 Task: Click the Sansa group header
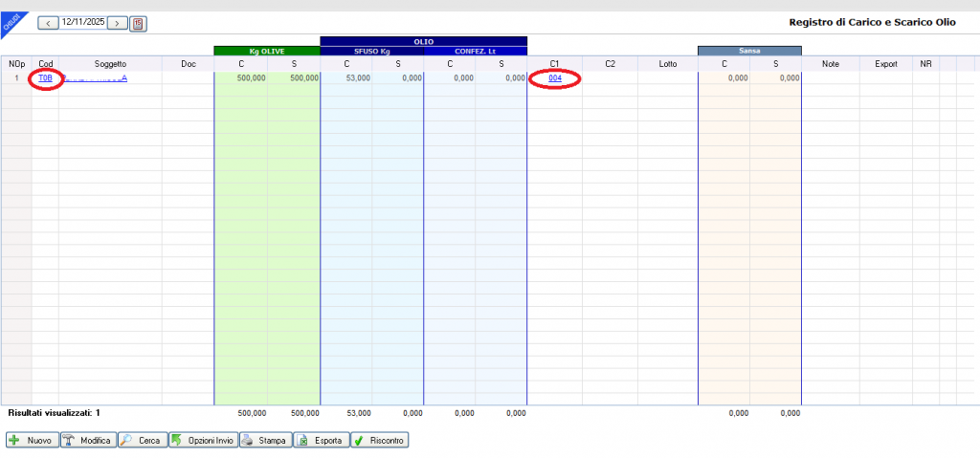(749, 51)
